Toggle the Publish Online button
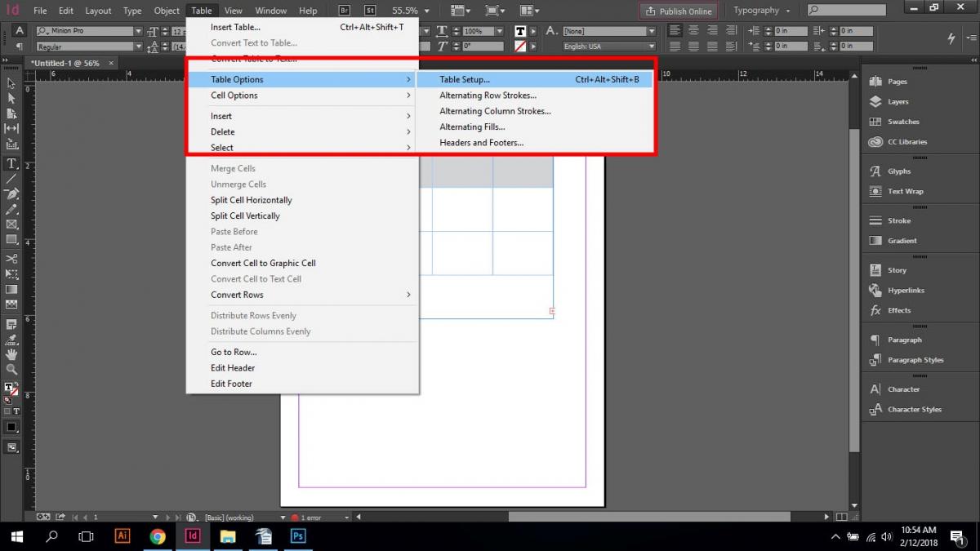 tap(678, 11)
